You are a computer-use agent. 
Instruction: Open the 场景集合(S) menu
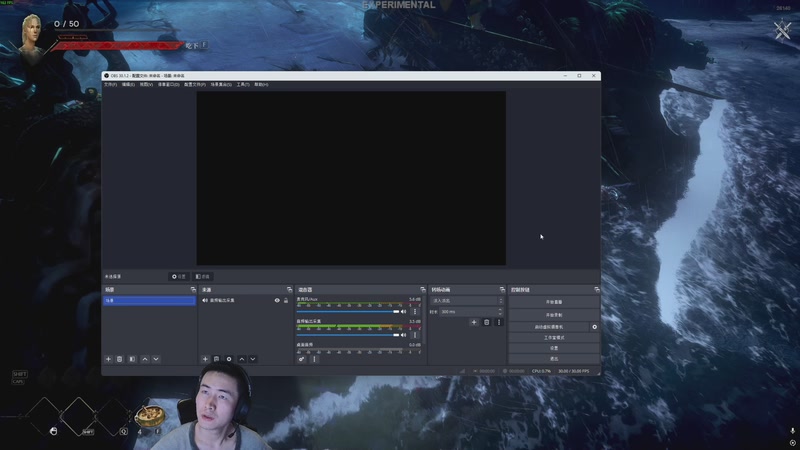221,85
